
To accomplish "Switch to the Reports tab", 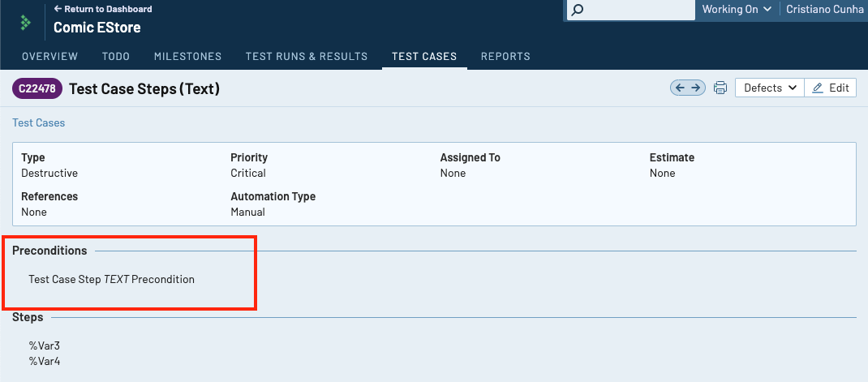I will 505,56.
